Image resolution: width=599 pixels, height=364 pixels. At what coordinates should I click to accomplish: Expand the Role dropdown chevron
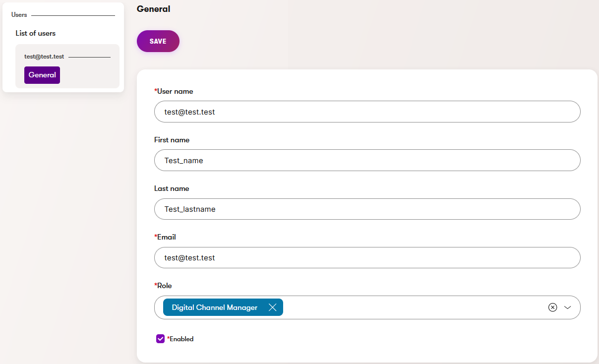click(x=568, y=307)
